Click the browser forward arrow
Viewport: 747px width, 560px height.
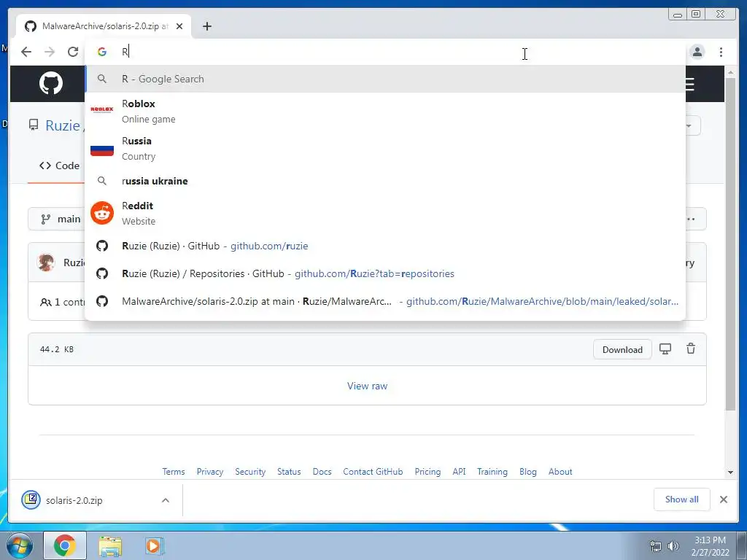50,52
